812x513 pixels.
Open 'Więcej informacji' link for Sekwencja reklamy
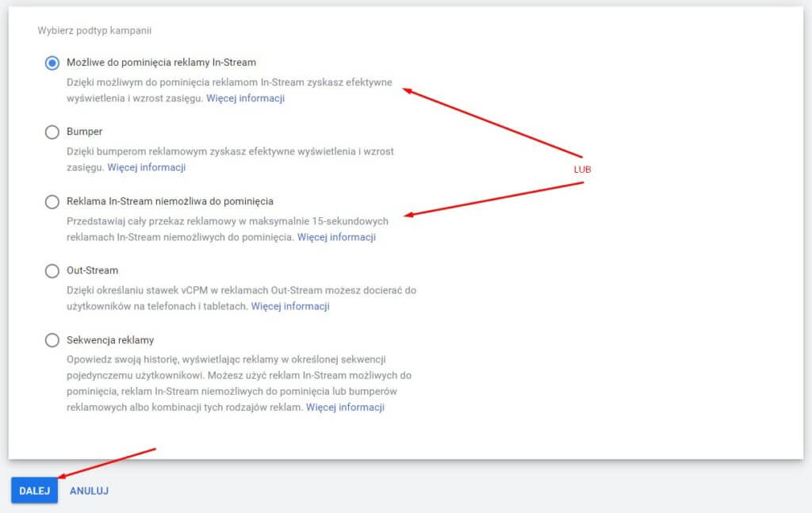pyautogui.click(x=345, y=408)
